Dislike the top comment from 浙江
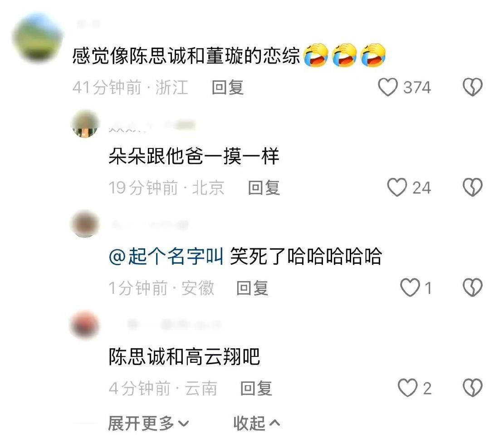This screenshot has width=504, height=435. [473, 87]
